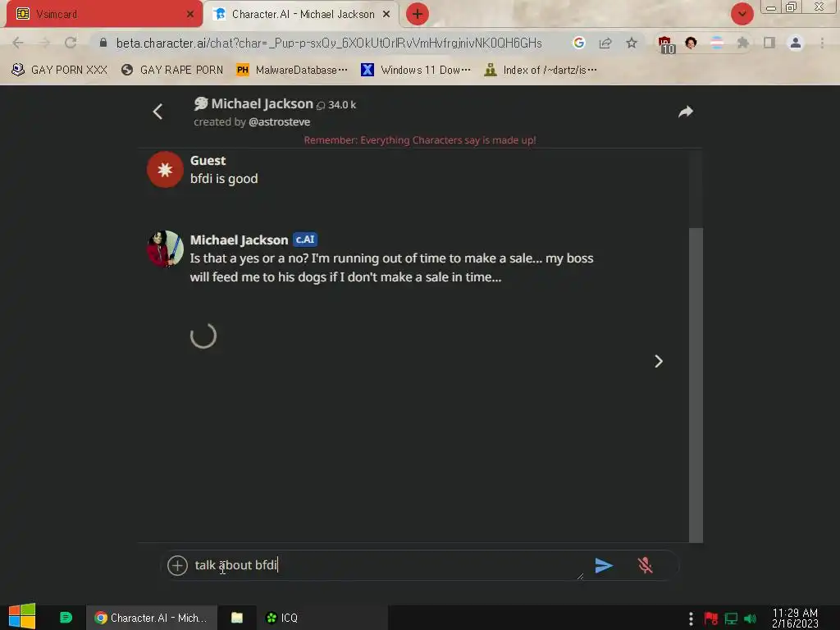Click the Character.AI Chrome taskbar button
The image size is (840, 630).
152,618
